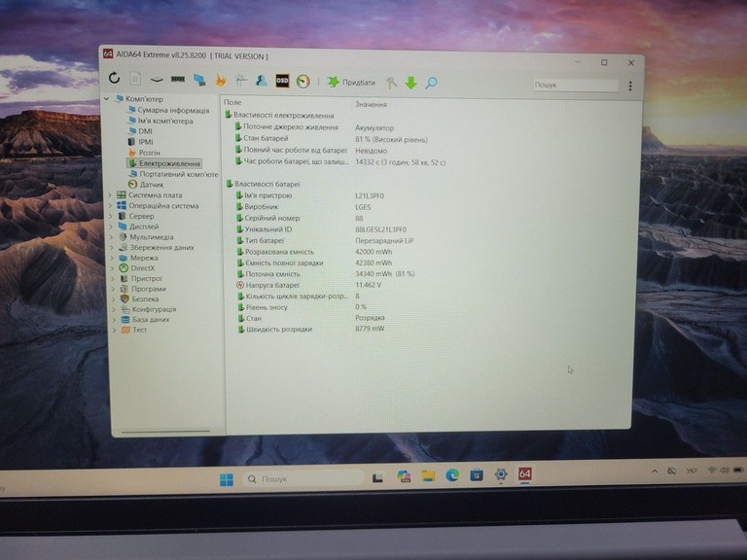The image size is (747, 560).
Task: Click the green download update arrow
Action: point(410,83)
